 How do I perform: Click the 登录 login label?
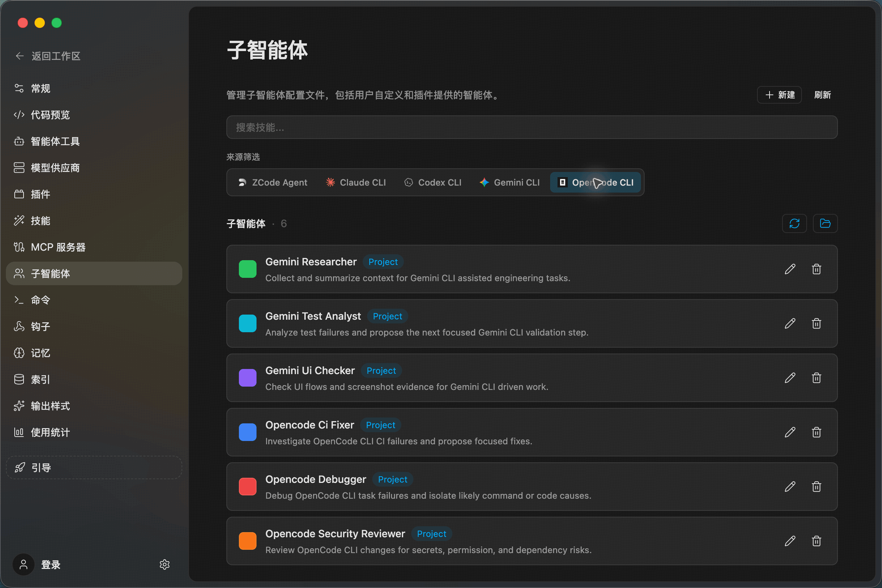pyautogui.click(x=51, y=565)
